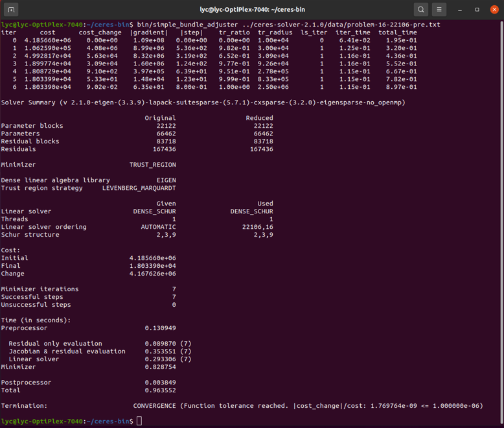The image size is (504, 428).
Task: Click cost value 1.803399e+04
Action: click(47, 79)
